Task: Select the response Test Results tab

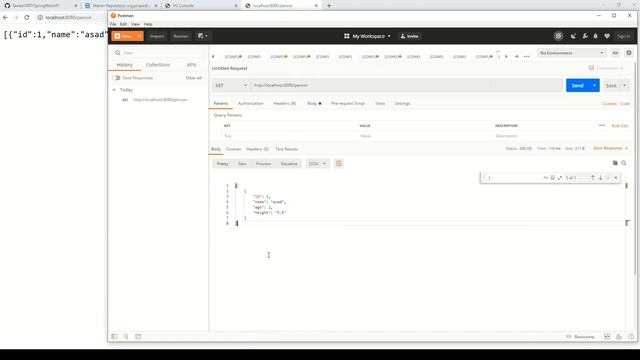Action: tap(287, 149)
